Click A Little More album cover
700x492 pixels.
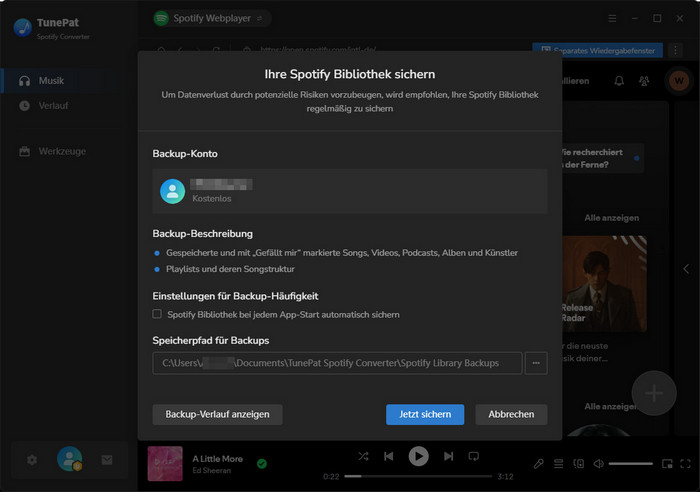point(165,463)
